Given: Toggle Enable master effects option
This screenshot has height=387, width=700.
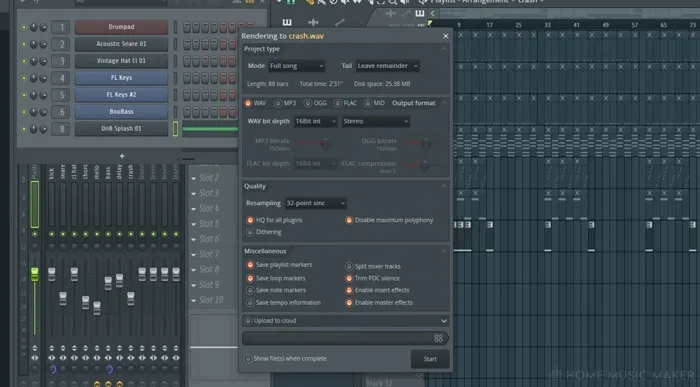Looking at the screenshot, I should [x=349, y=303].
